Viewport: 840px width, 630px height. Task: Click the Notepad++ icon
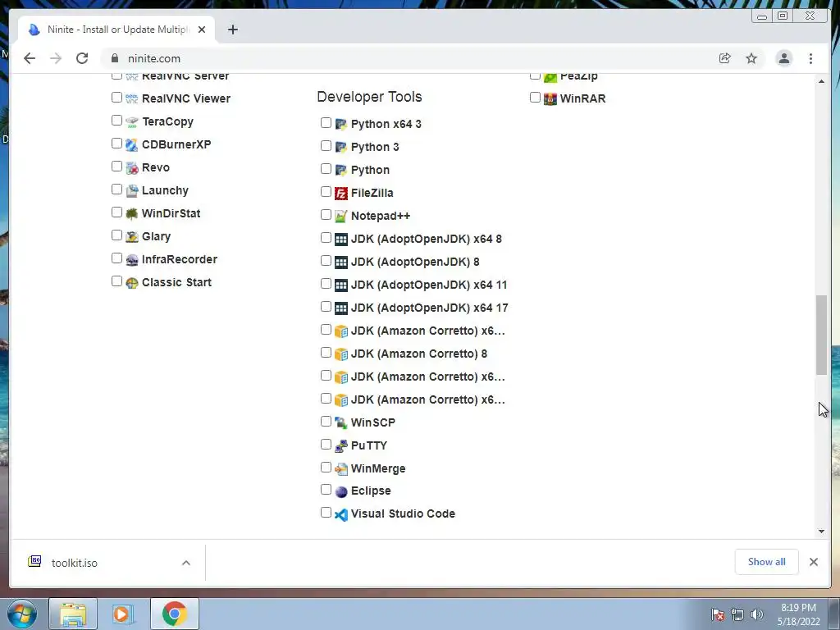pyautogui.click(x=340, y=217)
